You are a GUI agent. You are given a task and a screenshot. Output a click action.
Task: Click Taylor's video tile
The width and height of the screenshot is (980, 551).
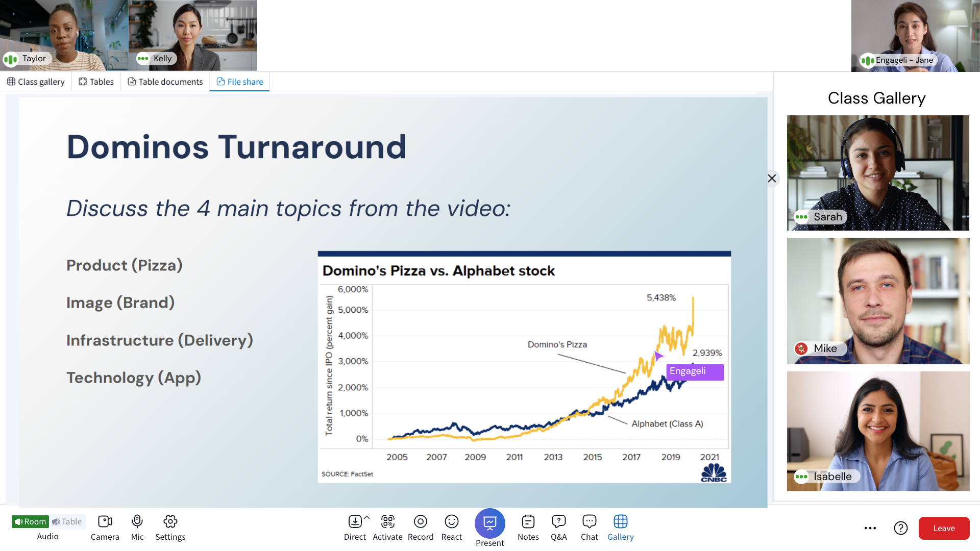pos(64,35)
